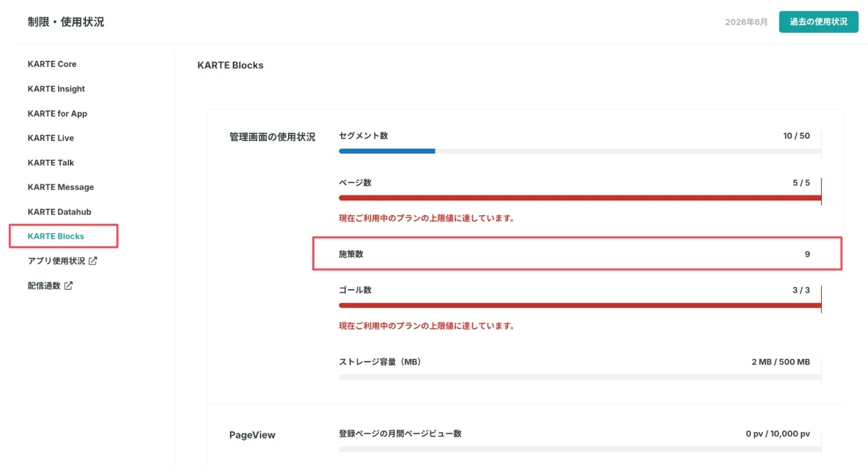
Task: Go to KARTE Talk usage
Action: [51, 163]
